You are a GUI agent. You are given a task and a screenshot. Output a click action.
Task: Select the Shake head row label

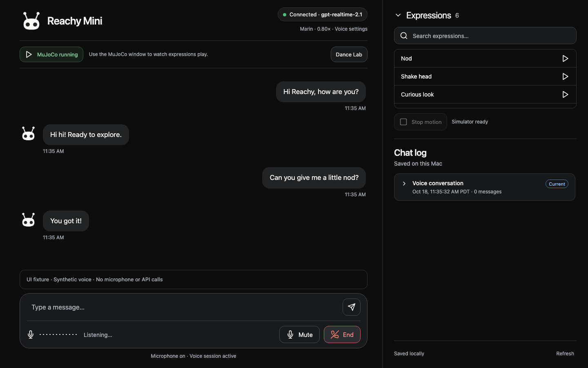(416, 76)
